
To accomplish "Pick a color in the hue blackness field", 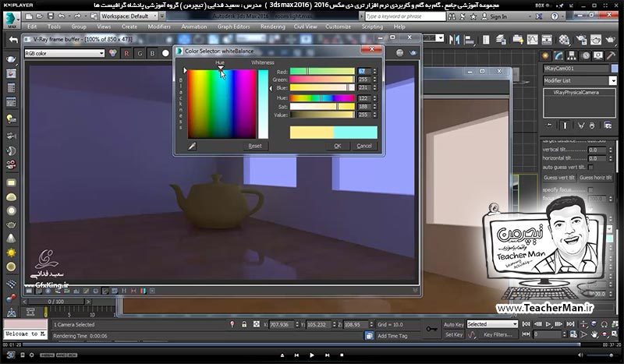I will tap(222, 104).
